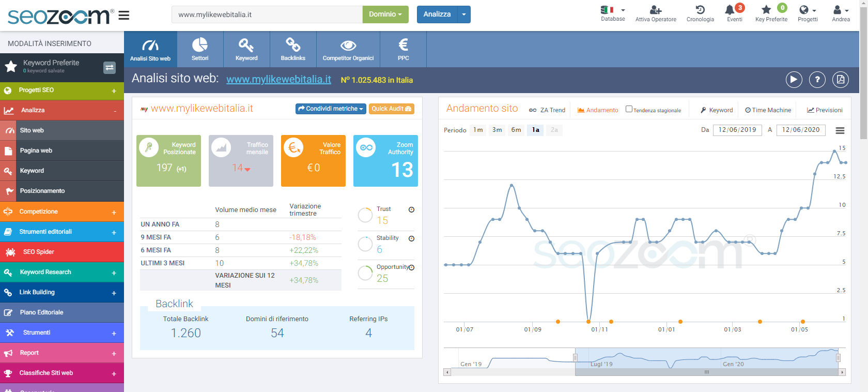This screenshot has width=868, height=392.
Task: Open SEO Spider in the sidebar
Action: tap(62, 252)
